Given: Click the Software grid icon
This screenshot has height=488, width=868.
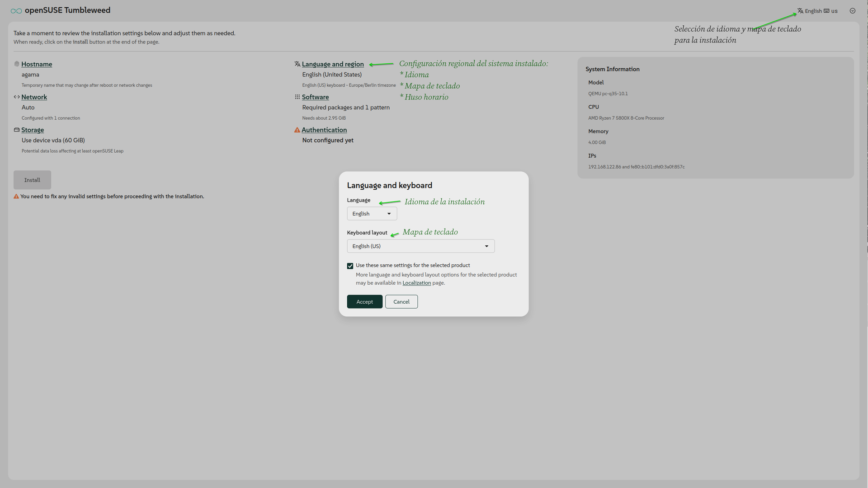Looking at the screenshot, I should click(x=297, y=97).
